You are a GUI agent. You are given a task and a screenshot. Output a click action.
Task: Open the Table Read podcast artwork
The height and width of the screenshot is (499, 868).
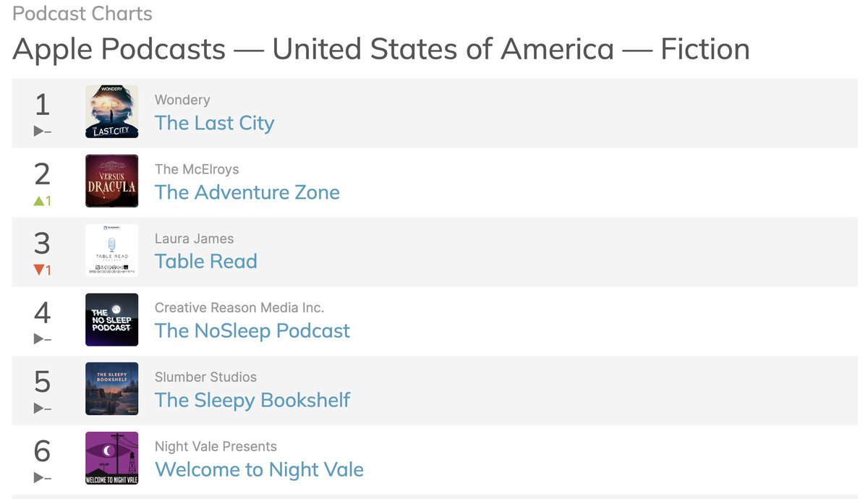[111, 250]
